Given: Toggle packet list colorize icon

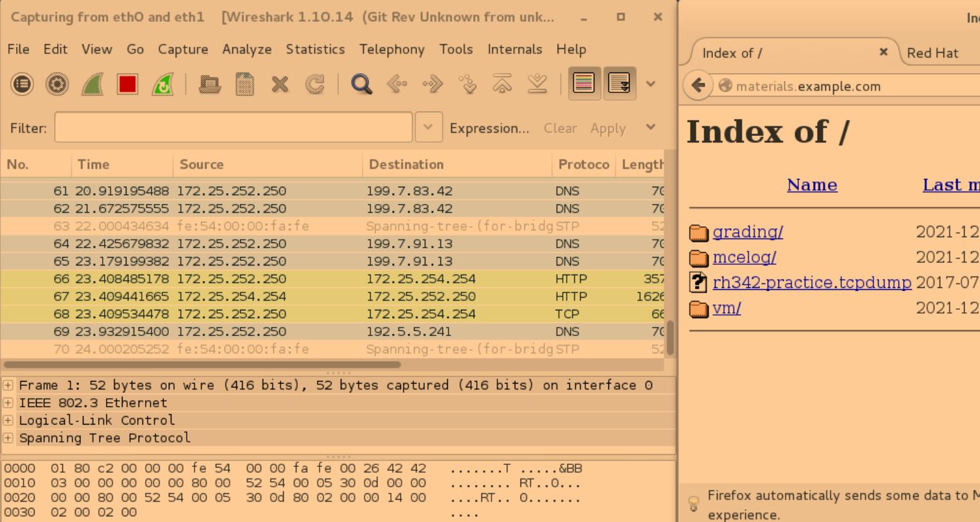Looking at the screenshot, I should (x=584, y=83).
